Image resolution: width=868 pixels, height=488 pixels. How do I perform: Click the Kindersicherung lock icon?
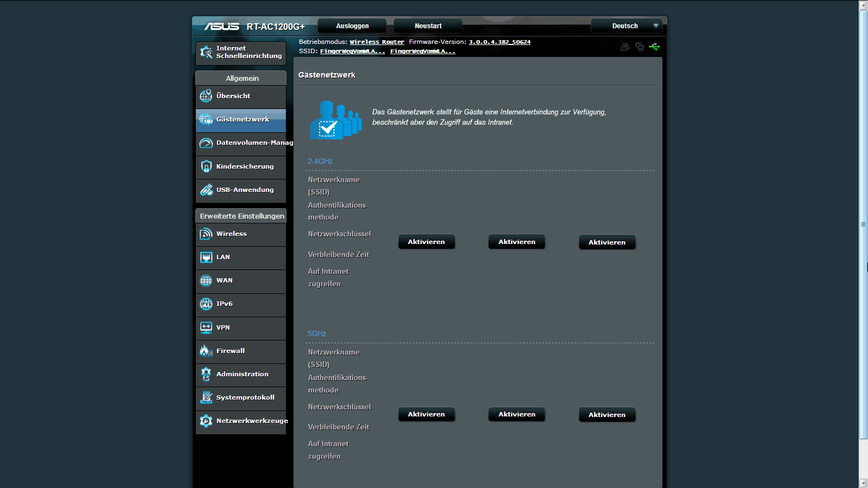(x=206, y=166)
